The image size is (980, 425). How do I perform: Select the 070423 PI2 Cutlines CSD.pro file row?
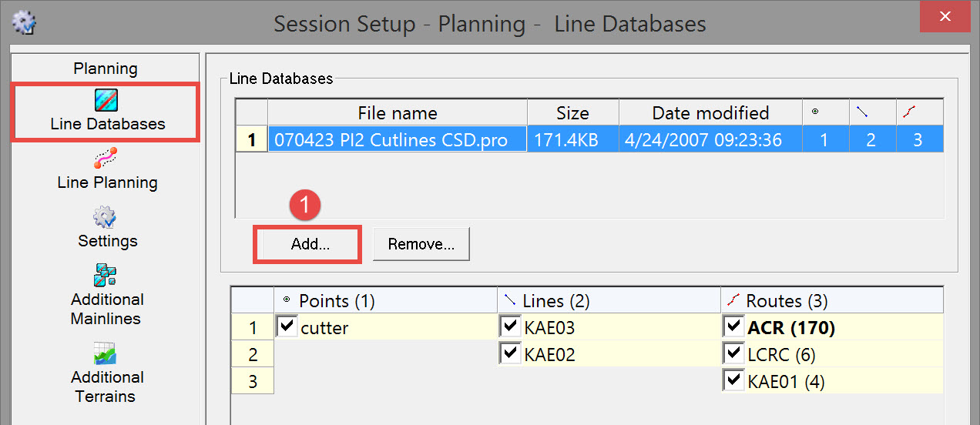click(x=397, y=139)
